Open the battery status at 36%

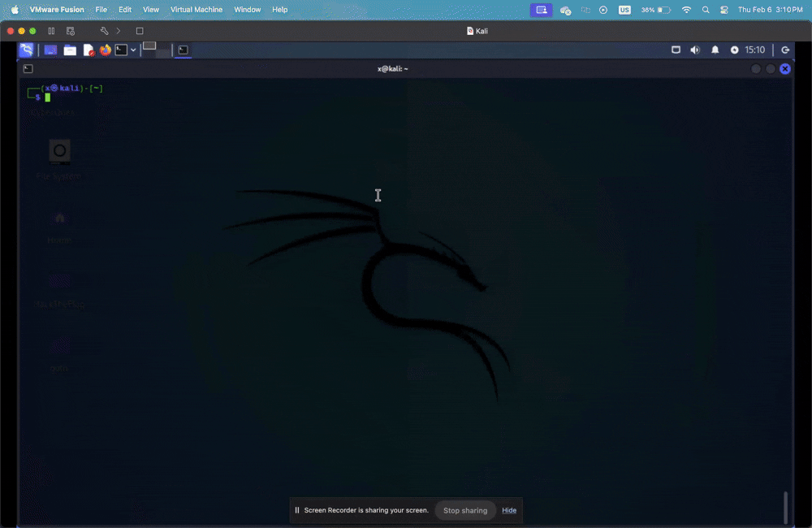tap(655, 10)
